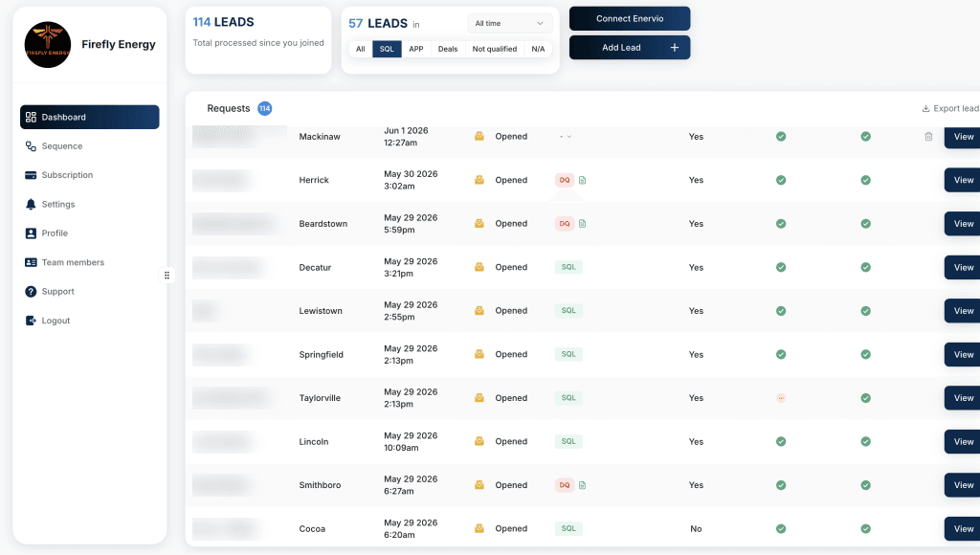The height and width of the screenshot is (555, 980).
Task: Open Support in sidebar
Action: click(x=50, y=291)
